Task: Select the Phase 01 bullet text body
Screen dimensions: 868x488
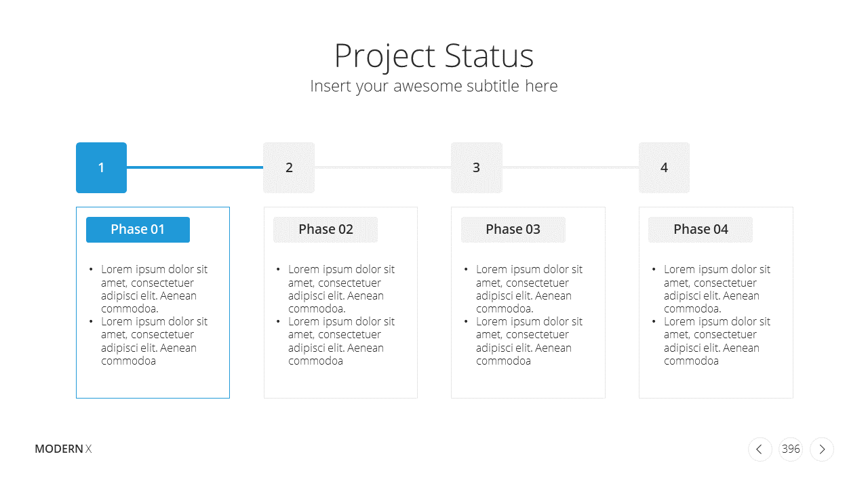Action: 149,315
